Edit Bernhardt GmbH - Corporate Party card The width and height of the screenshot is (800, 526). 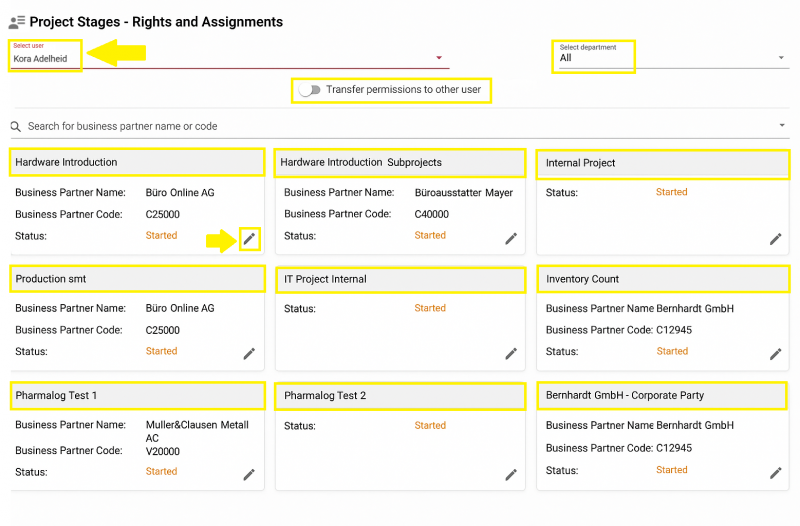pyautogui.click(x=775, y=473)
